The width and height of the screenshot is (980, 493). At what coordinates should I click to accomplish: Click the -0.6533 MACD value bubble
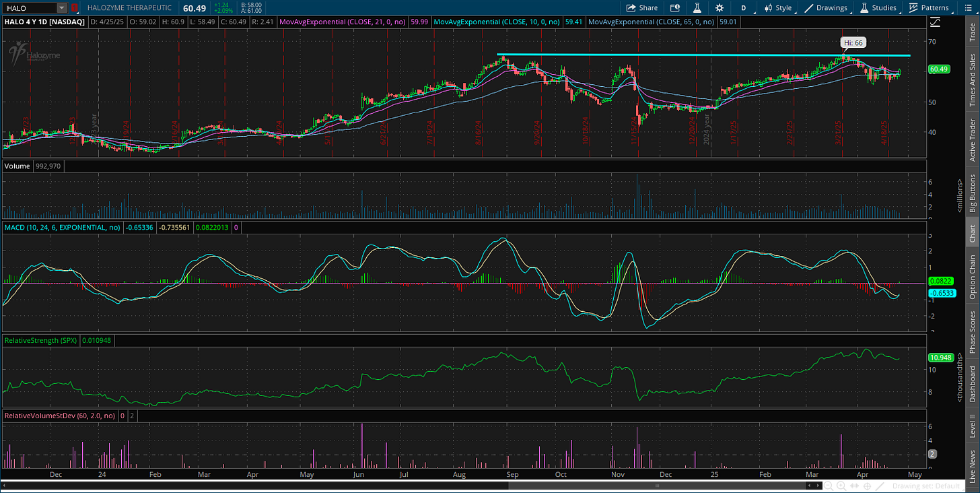click(x=940, y=293)
